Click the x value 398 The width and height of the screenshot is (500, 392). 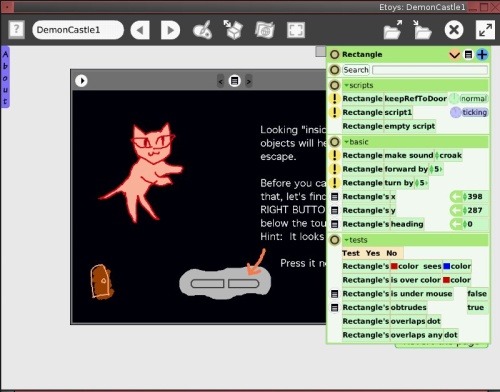[475, 197]
